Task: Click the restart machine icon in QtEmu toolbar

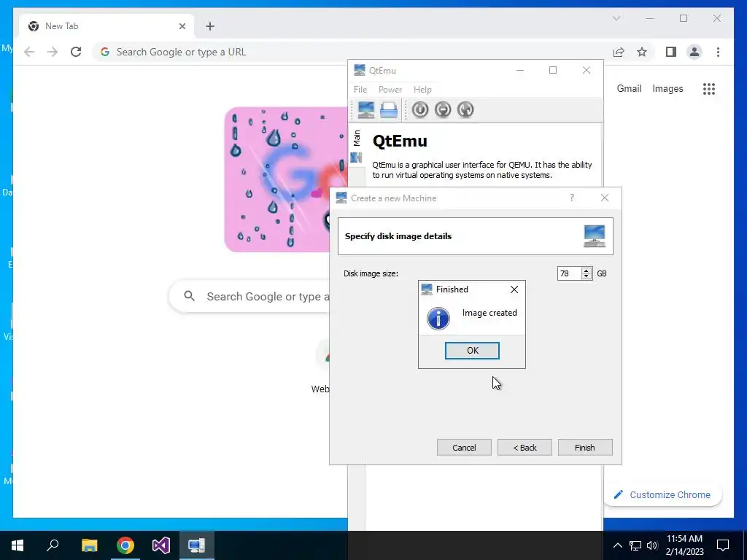Action: click(x=465, y=110)
